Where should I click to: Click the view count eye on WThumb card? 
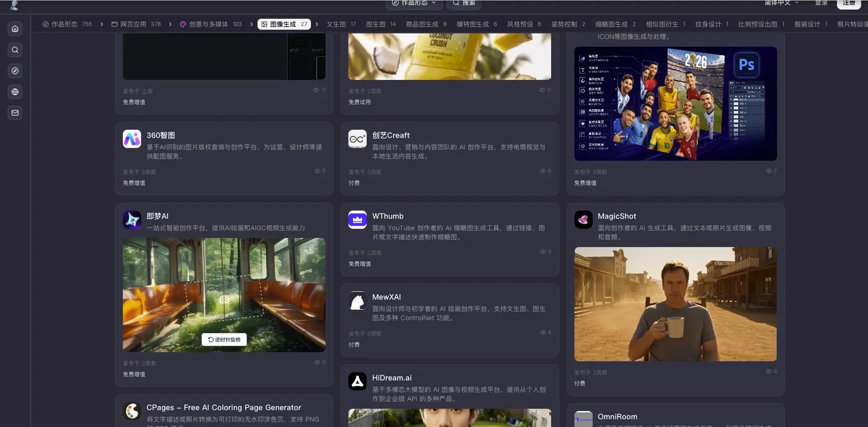coord(543,252)
